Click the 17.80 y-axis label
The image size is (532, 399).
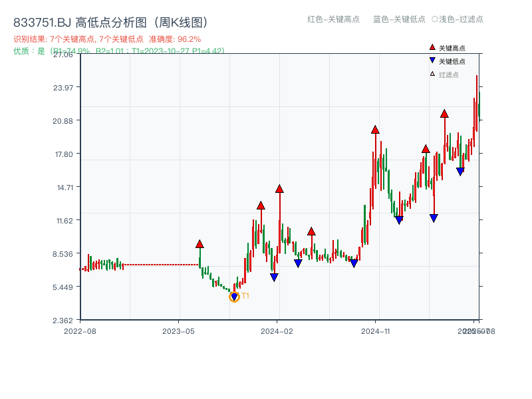[x=64, y=154]
